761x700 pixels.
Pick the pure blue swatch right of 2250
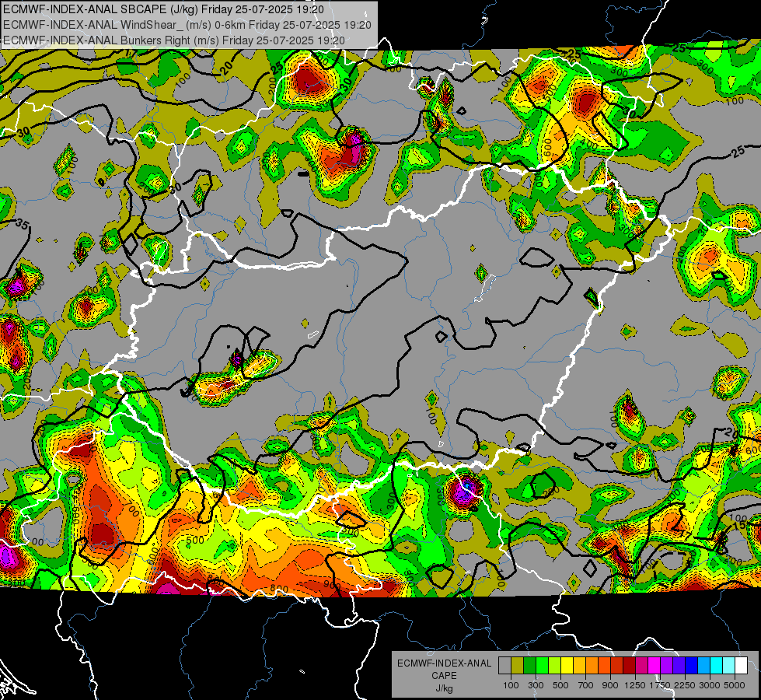click(692, 666)
